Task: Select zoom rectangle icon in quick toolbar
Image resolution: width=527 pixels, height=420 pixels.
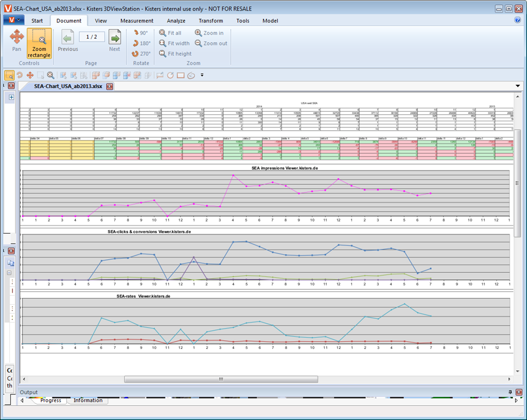Action: click(9, 75)
